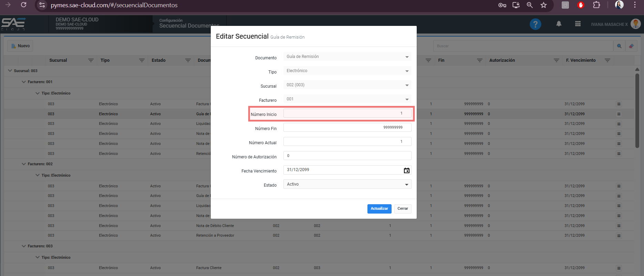
Task: Click the Número Fin input field
Action: coord(347,128)
